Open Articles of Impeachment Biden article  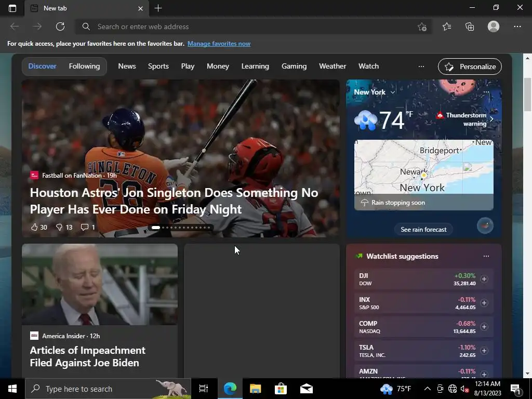pos(87,356)
